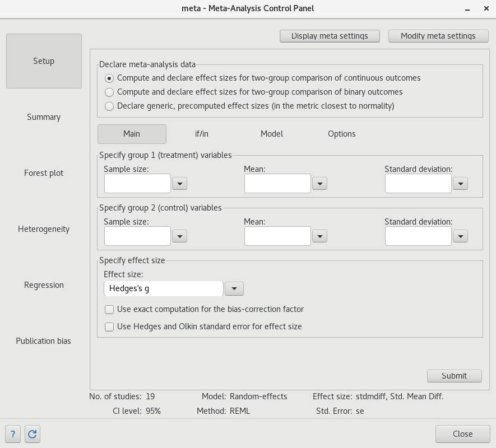The image size is (496, 448).
Task: Select binary outcomes comparison radio option
Action: (110, 92)
